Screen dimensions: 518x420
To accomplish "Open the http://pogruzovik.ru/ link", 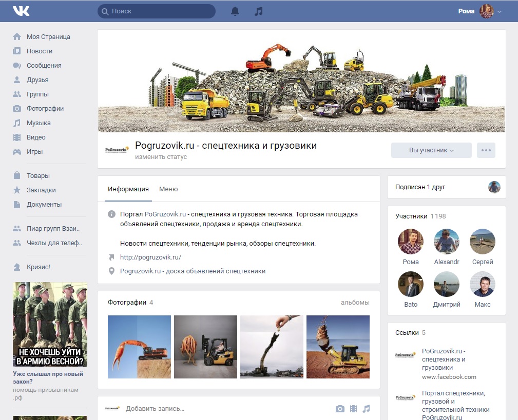I will 150,257.
